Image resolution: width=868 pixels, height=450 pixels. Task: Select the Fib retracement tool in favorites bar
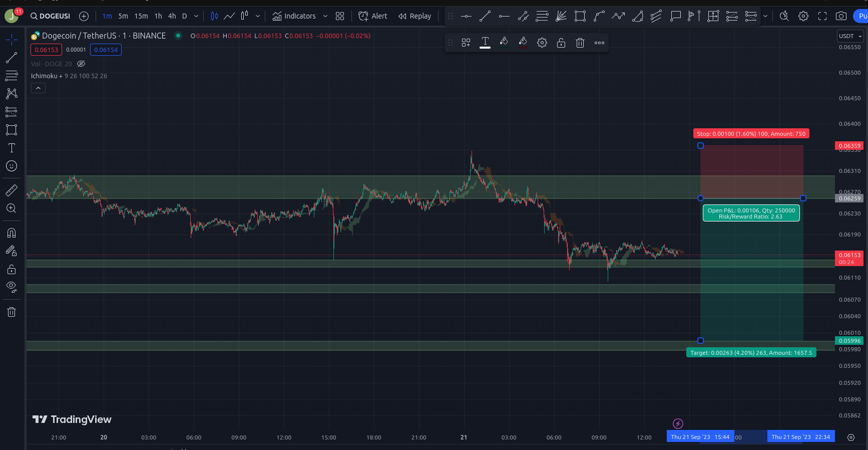tap(542, 16)
